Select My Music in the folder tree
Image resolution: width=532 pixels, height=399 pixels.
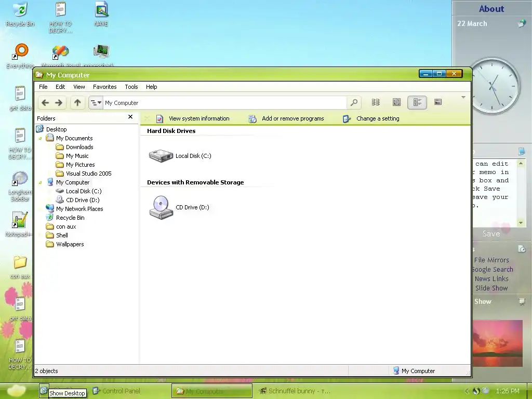(x=77, y=156)
